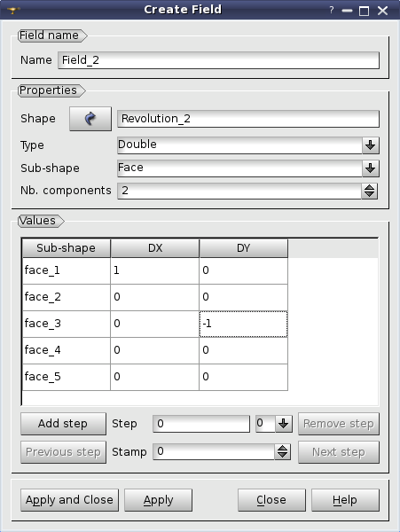
Task: Click the Help button
Action: pos(345,500)
